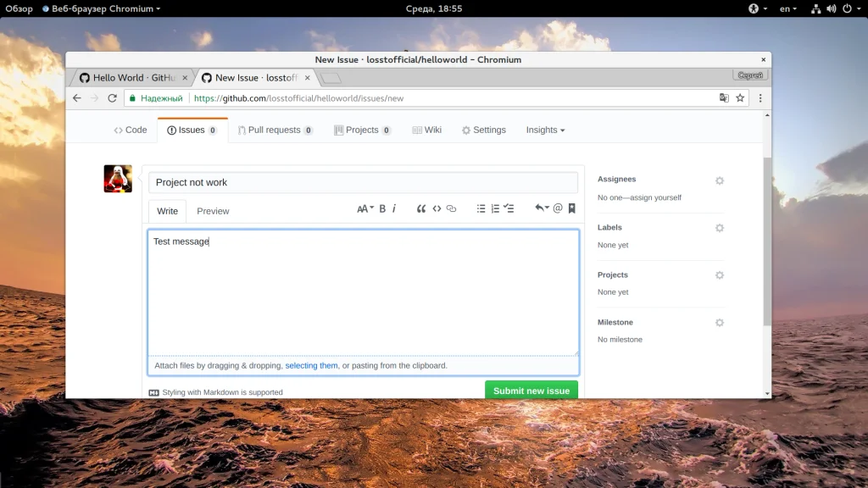This screenshot has height=488, width=868.
Task: Insert code using angle brackets icon
Action: [x=437, y=208]
